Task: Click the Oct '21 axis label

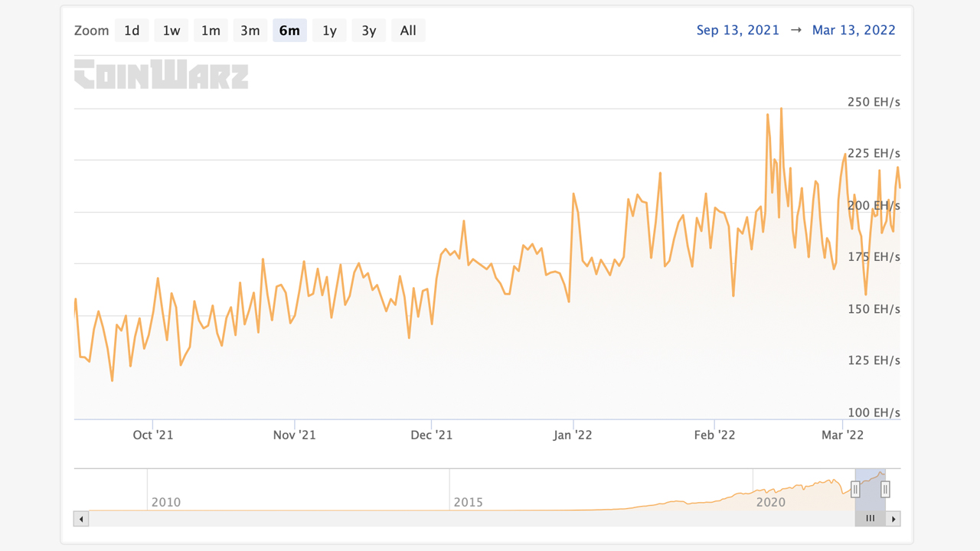Action: 153,435
